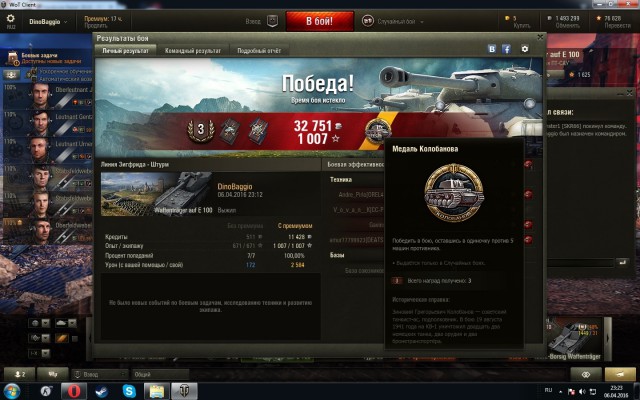Switch to the Командный результат tab
The height and width of the screenshot is (400, 640).
(x=193, y=51)
